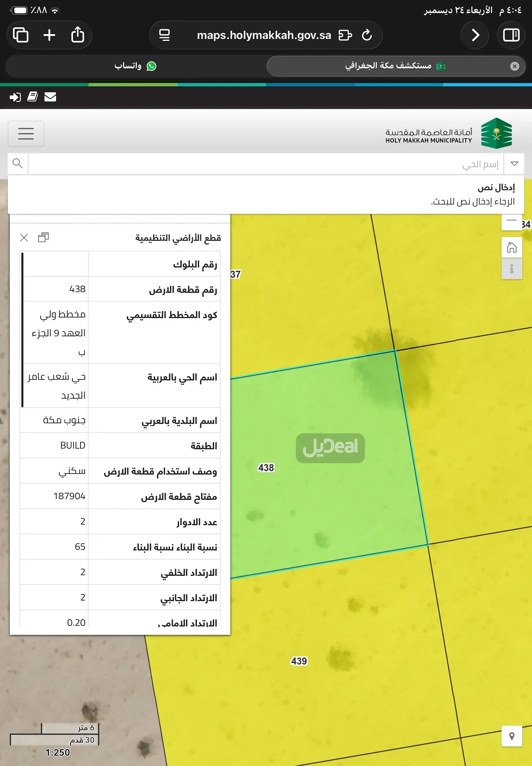Open the directory (book) icon

pos(33,97)
